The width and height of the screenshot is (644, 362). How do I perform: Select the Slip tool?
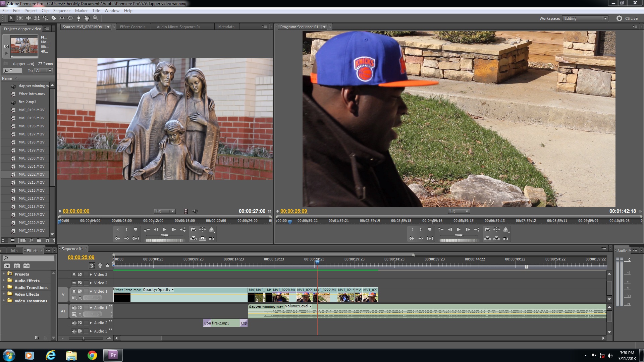coord(62,18)
